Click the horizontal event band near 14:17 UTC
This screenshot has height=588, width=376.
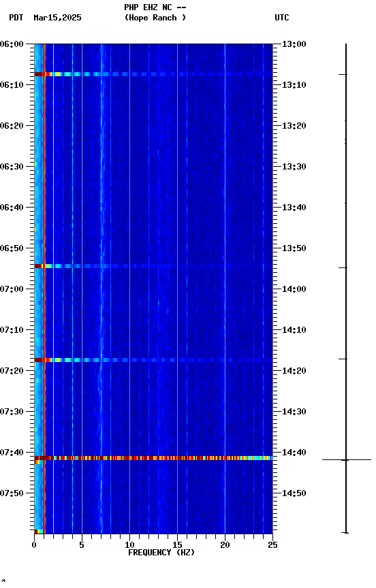click(153, 360)
